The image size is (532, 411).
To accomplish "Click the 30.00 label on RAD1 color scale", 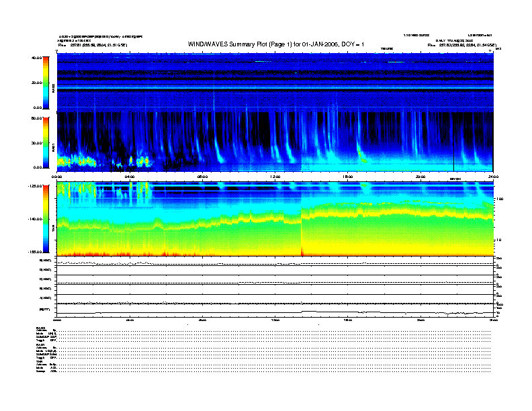I will point(36,143).
